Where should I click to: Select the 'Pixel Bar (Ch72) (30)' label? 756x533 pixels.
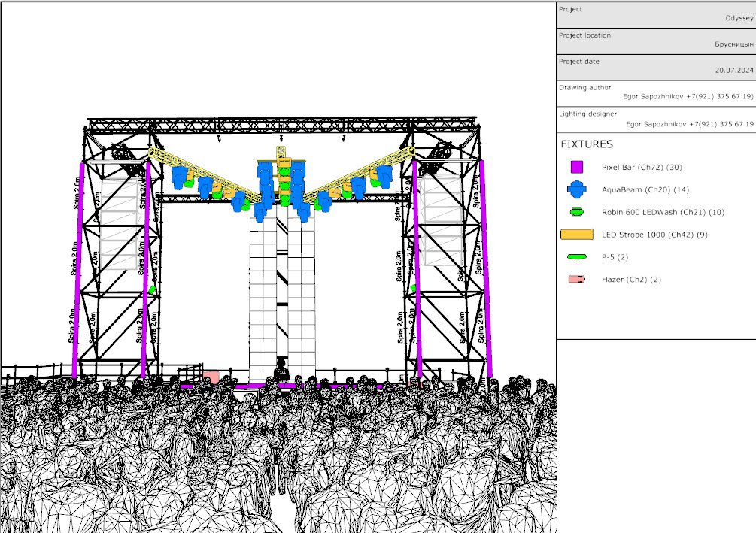coord(641,167)
